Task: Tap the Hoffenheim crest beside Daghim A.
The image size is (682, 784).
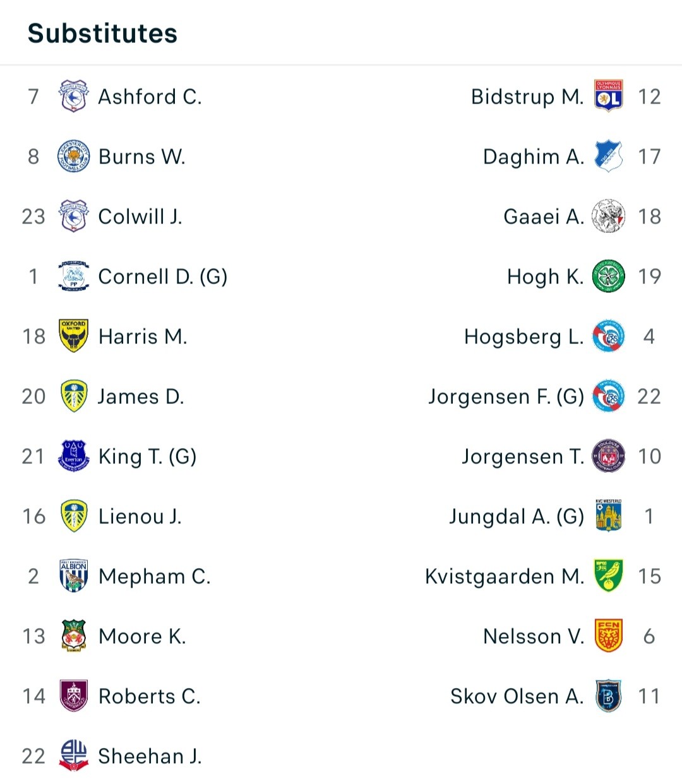Action: (609, 157)
